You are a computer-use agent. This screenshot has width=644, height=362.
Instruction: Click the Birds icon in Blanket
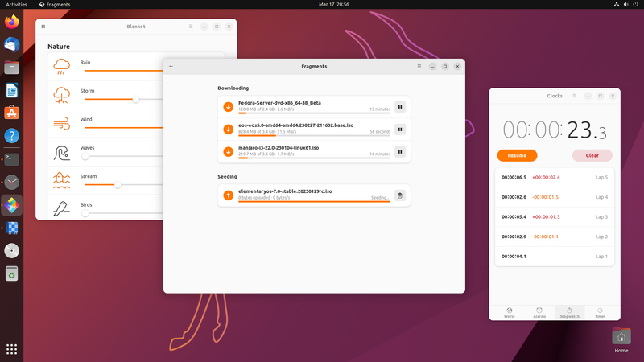point(62,208)
